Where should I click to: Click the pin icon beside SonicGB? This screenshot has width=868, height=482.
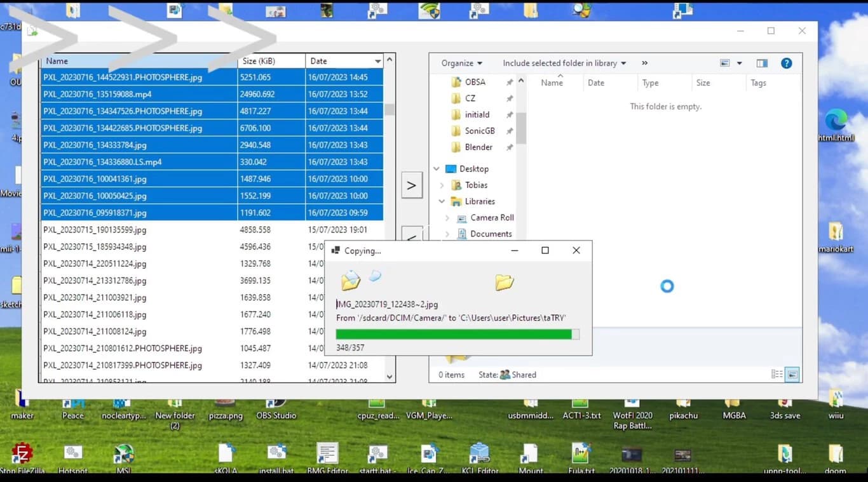click(x=509, y=131)
